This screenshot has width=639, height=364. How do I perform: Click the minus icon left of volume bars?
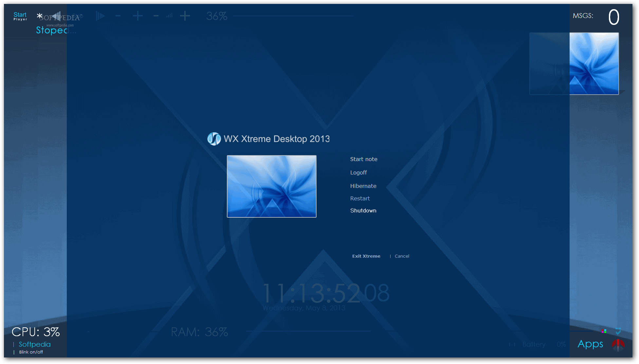point(156,15)
